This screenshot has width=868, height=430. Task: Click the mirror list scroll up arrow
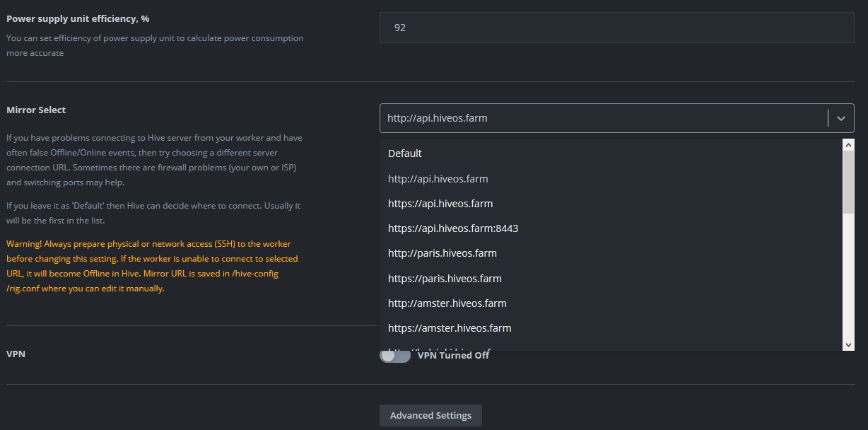(849, 144)
